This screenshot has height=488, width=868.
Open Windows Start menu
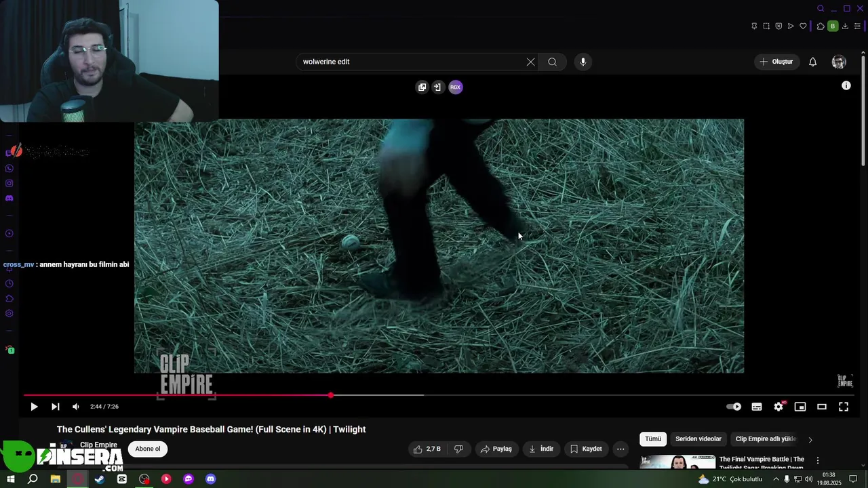click(x=11, y=479)
